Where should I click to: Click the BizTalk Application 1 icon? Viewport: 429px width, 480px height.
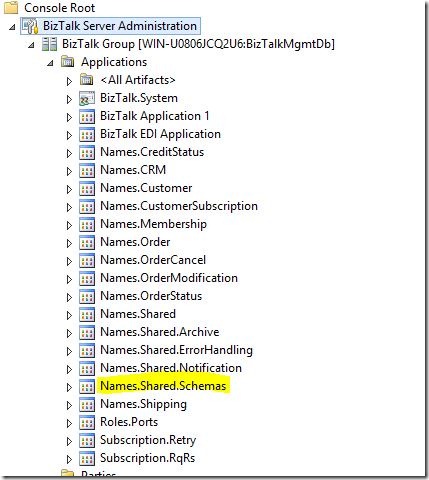click(x=87, y=117)
